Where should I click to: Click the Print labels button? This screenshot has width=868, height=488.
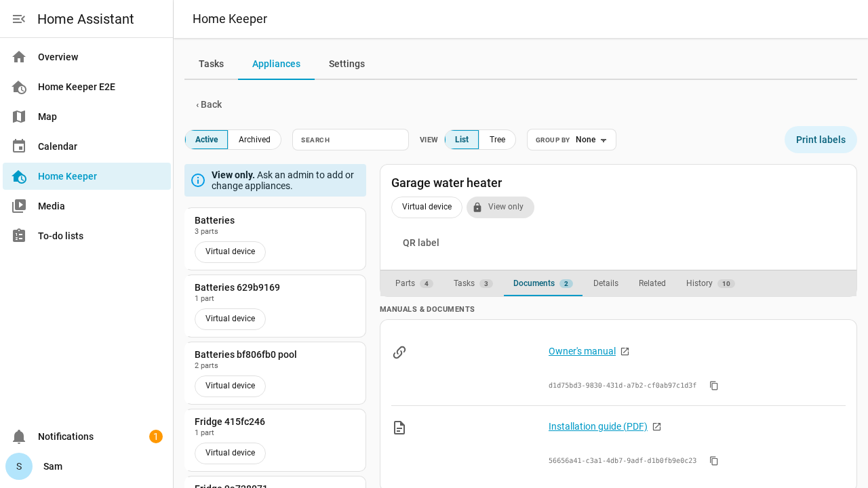tap(821, 140)
